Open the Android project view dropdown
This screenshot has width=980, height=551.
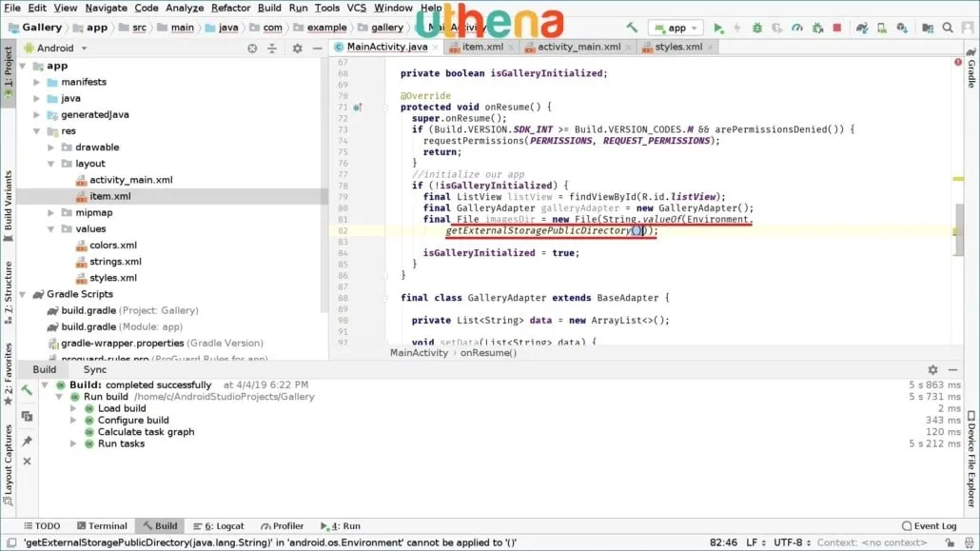(55, 49)
